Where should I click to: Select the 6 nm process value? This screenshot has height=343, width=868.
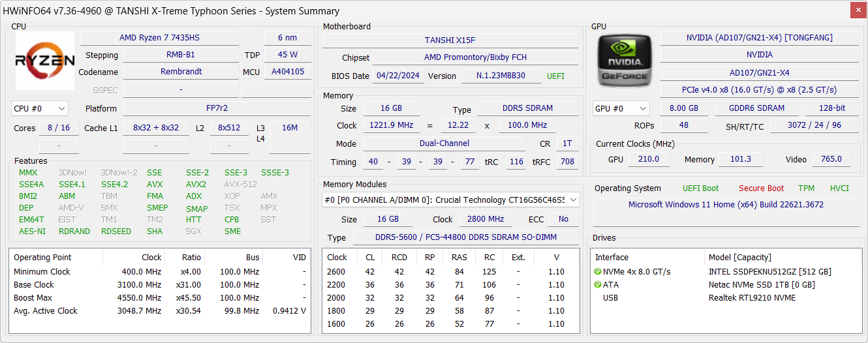(x=287, y=38)
